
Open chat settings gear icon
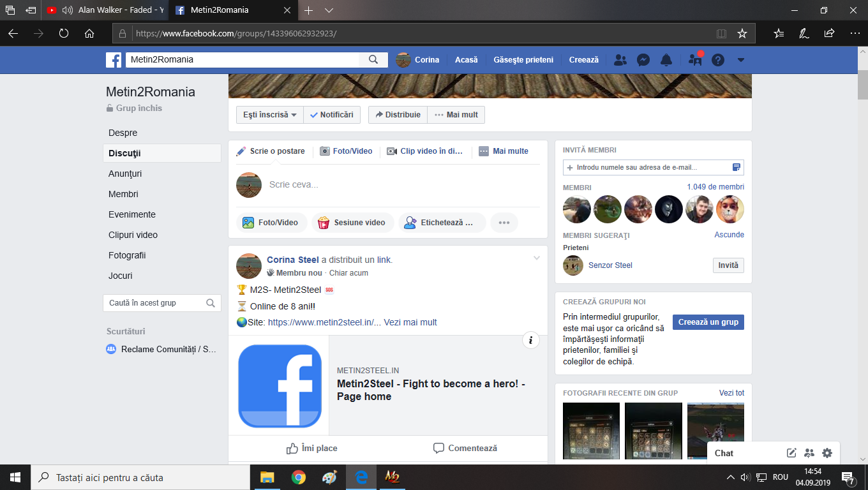(827, 453)
